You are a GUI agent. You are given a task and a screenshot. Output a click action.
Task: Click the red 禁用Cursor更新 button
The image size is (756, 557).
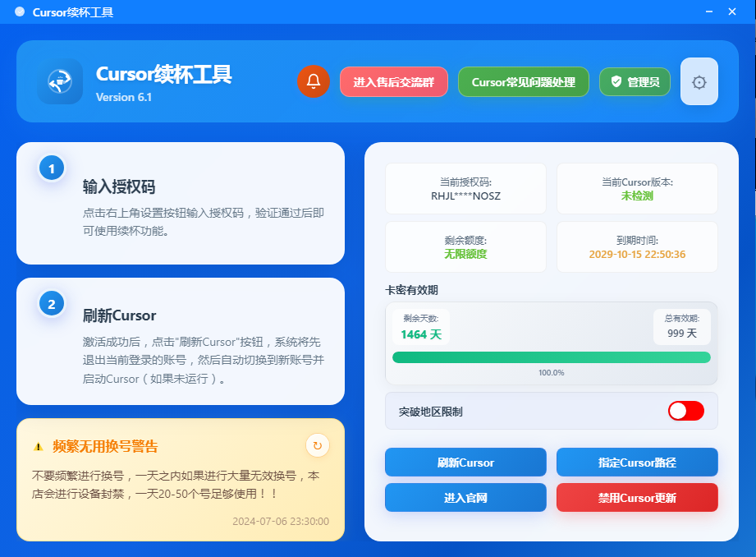637,498
